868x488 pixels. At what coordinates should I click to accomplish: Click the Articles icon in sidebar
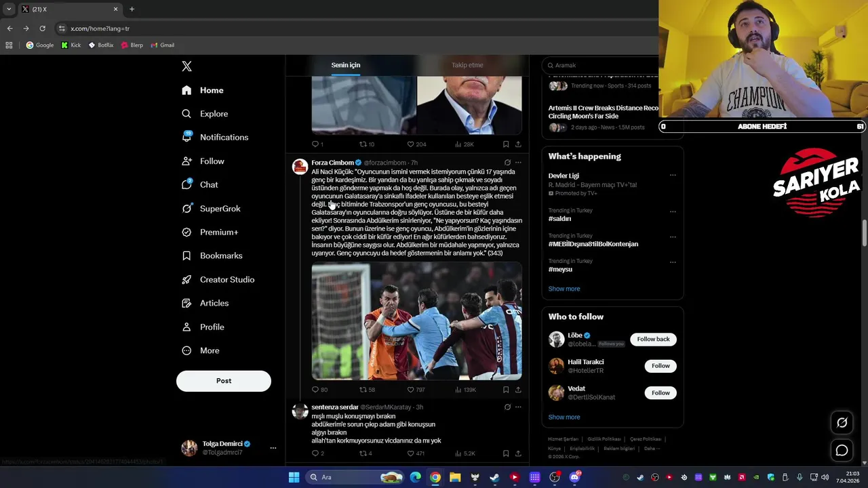pos(186,303)
